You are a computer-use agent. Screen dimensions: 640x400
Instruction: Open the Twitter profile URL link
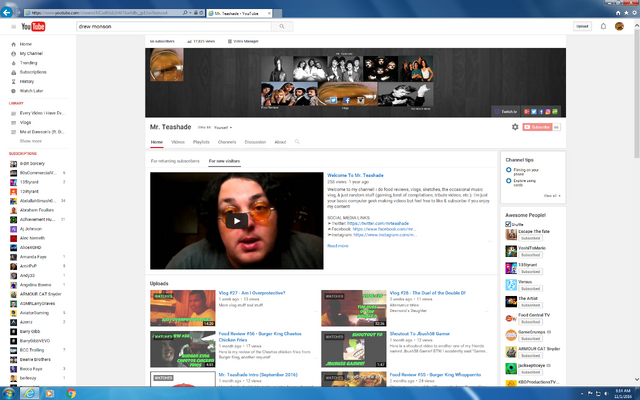pyautogui.click(x=378, y=223)
